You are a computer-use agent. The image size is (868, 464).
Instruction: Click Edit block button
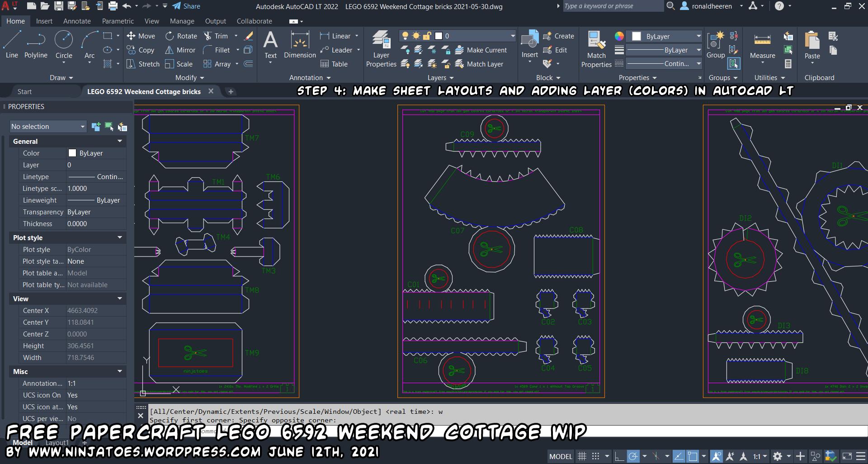click(555, 50)
